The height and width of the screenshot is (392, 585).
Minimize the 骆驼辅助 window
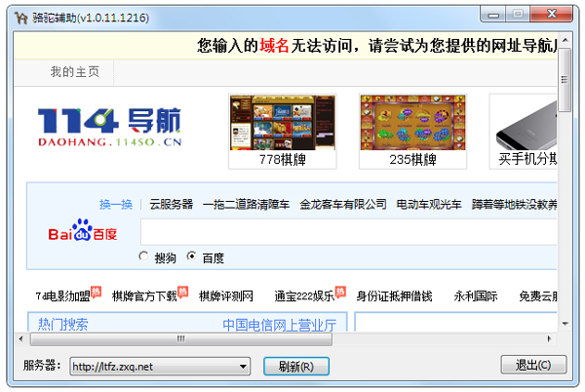coord(493,15)
